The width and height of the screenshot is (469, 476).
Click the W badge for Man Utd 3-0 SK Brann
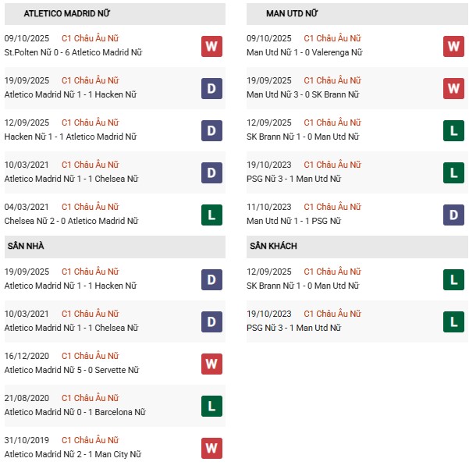454,88
